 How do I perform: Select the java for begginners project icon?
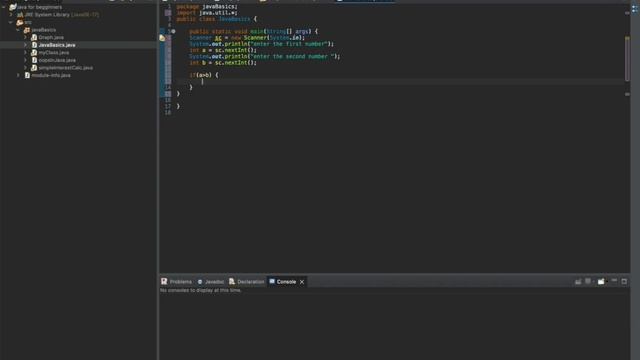[x=13, y=7]
